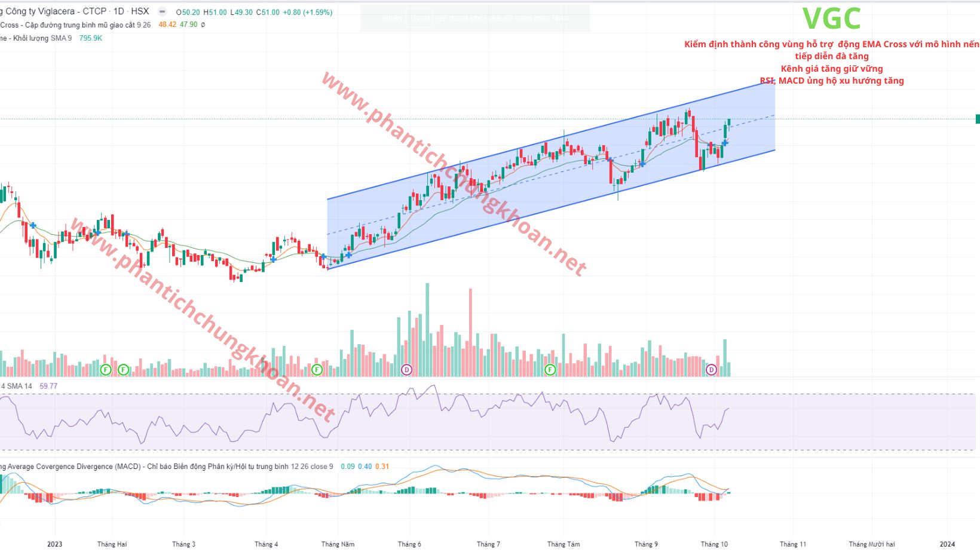Viewport: 980px width, 552px height.
Task: Click the MACD signal value 0.31
Action: point(382,467)
